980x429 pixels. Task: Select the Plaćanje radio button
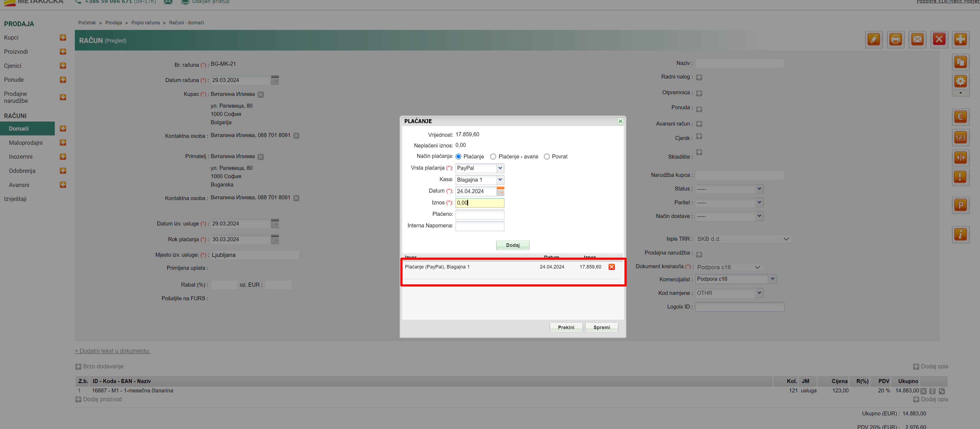(458, 157)
